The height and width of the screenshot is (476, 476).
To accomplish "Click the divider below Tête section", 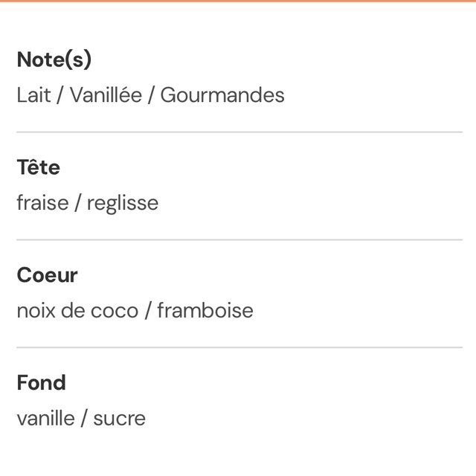I will tap(238, 239).
